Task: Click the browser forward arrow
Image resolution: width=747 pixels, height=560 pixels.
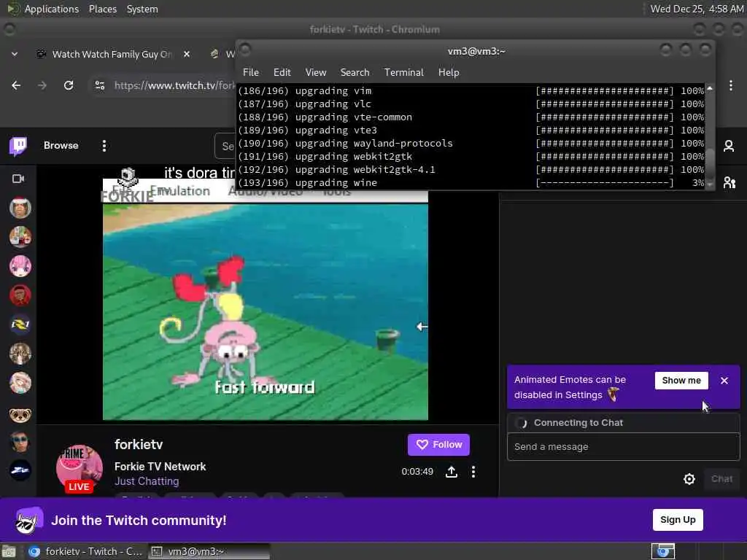Action: pyautogui.click(x=42, y=85)
